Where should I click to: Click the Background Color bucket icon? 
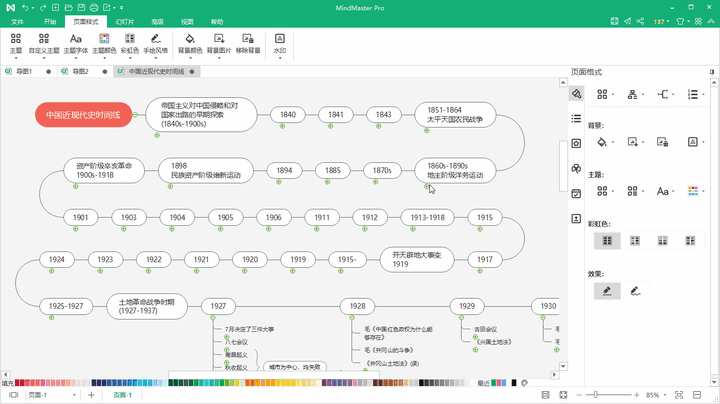[x=190, y=39]
